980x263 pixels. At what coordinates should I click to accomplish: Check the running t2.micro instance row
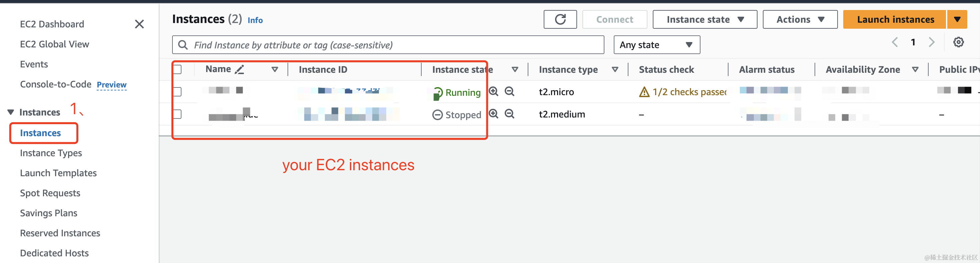[x=177, y=92]
